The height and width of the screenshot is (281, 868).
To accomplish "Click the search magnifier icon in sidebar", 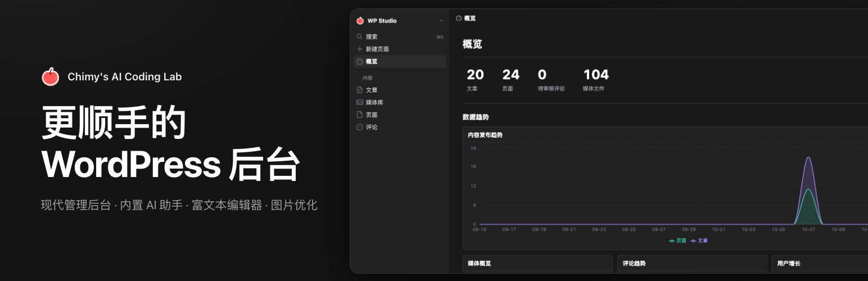I will 360,37.
